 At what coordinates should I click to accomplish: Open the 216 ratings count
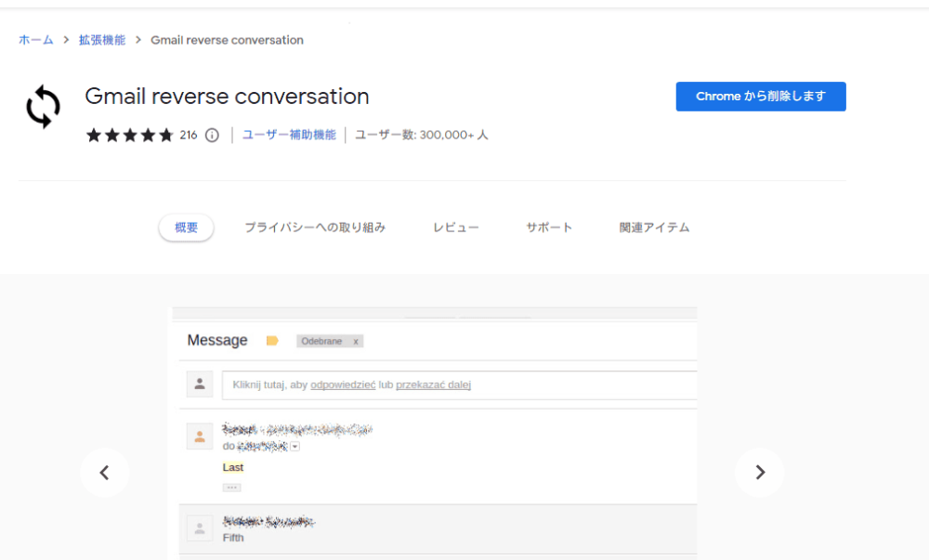pos(189,135)
